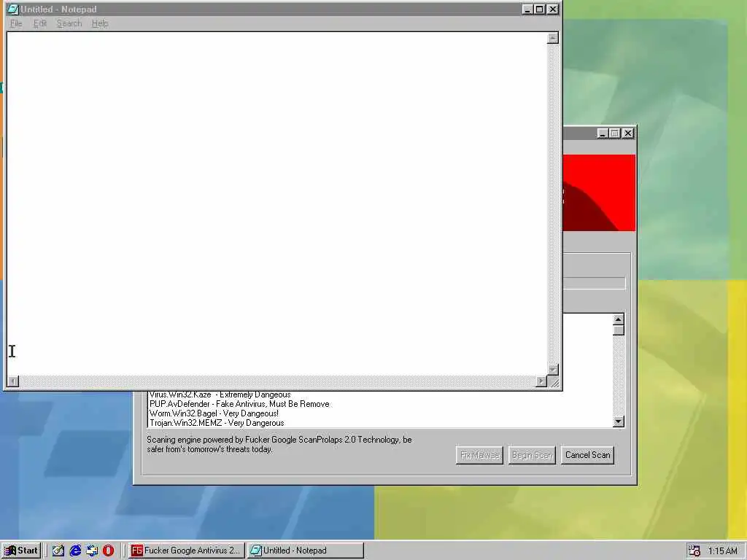Click inside the Notepad text area

[x=276, y=203]
